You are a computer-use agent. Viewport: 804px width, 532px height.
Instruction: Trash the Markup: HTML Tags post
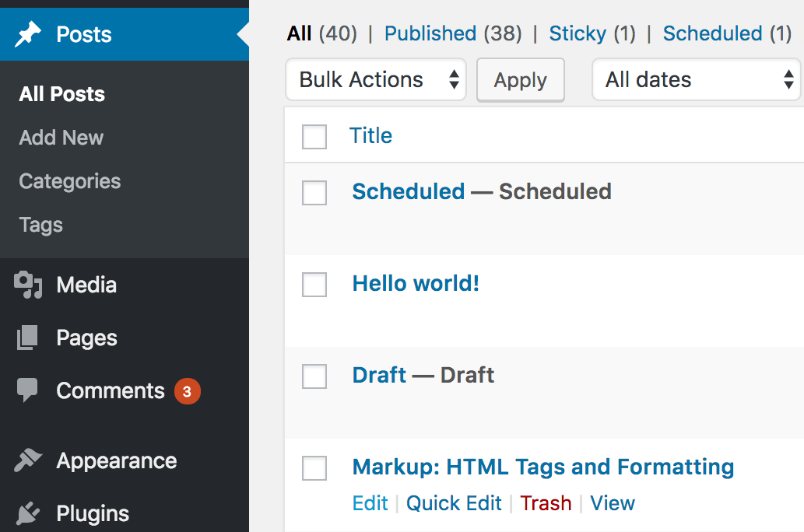(x=546, y=503)
